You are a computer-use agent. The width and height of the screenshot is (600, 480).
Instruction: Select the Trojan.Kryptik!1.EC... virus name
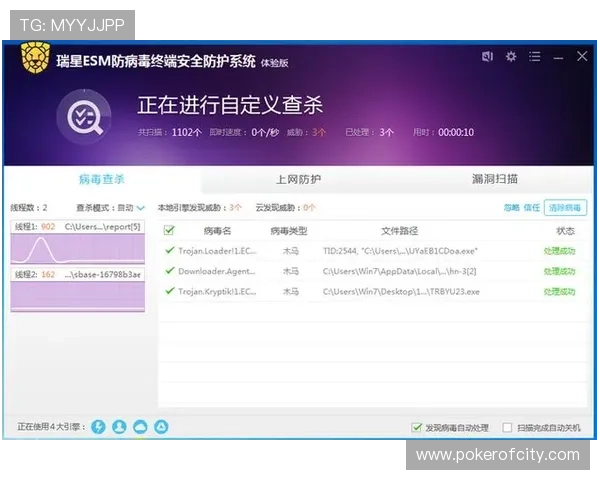pyautogui.click(x=217, y=292)
